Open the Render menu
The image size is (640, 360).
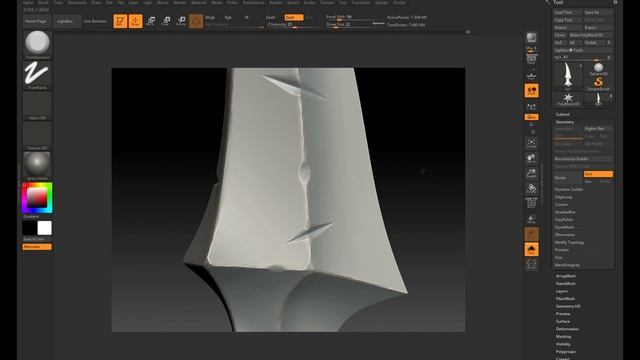(276, 2)
